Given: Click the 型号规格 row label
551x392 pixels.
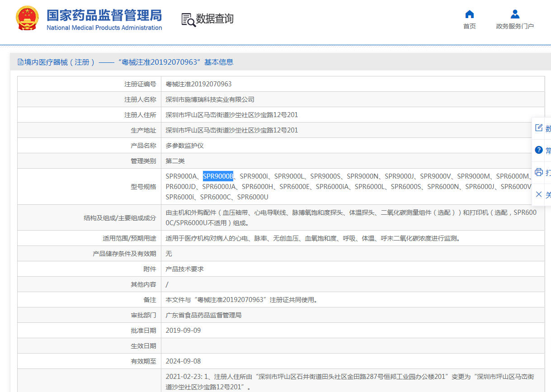Looking at the screenshot, I should coord(143,187).
